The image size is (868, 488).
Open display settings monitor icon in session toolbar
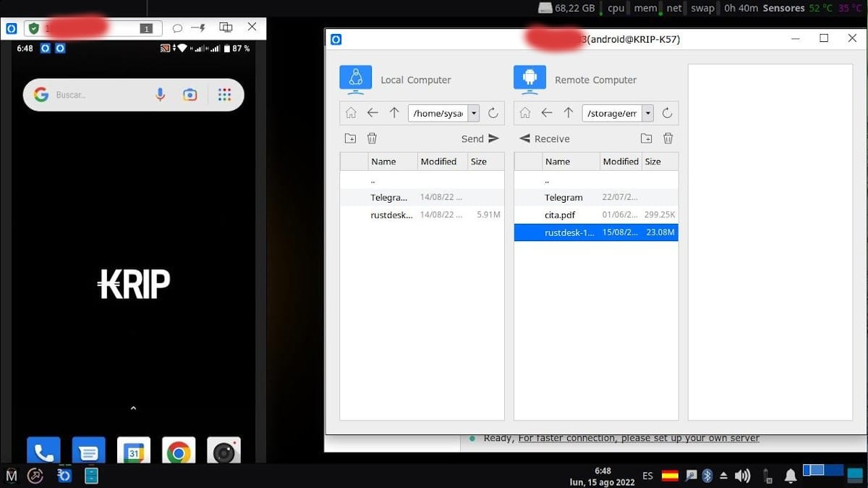click(x=226, y=28)
